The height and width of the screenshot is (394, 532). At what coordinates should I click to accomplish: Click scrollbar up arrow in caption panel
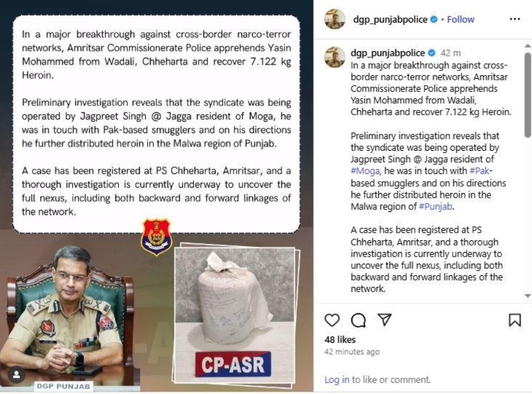(x=527, y=46)
